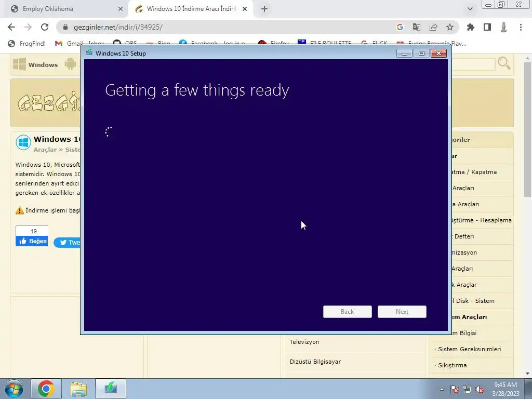Open the Sistem Gereksinimleri category
The width and height of the screenshot is (532, 399).
click(469, 349)
